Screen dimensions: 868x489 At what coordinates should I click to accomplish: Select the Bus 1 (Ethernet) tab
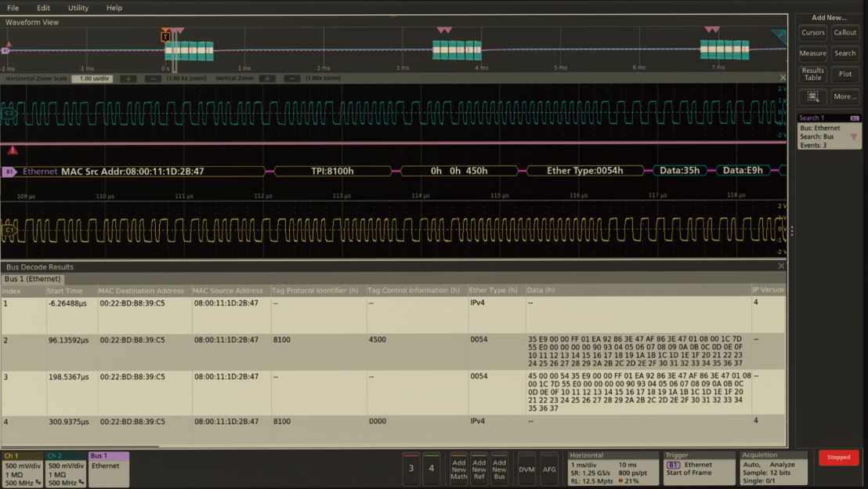tap(32, 279)
